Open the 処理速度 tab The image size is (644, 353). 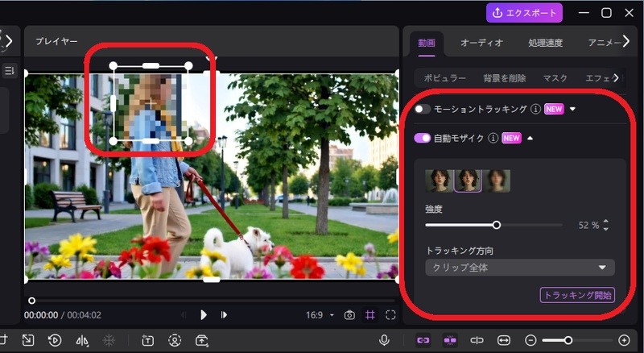(x=545, y=43)
